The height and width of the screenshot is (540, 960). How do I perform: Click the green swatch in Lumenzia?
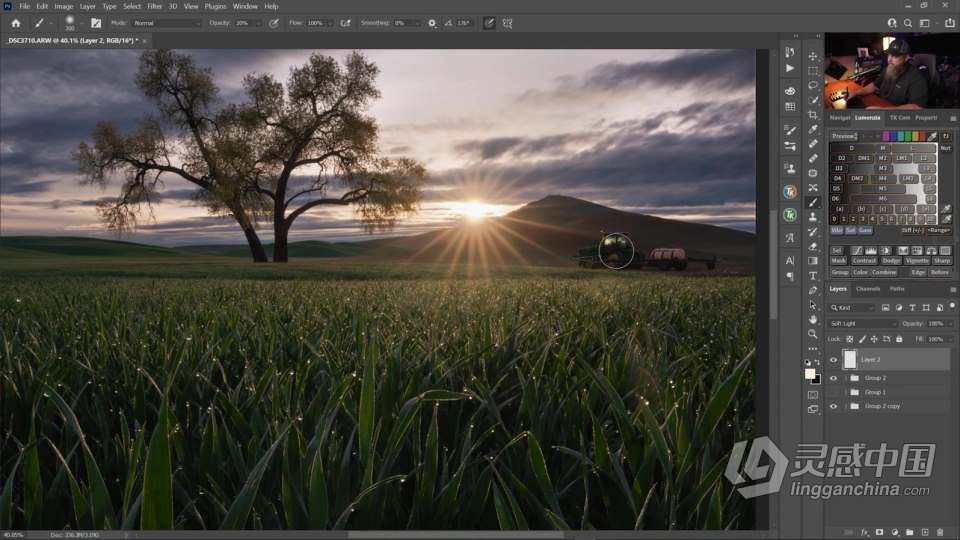click(908, 136)
